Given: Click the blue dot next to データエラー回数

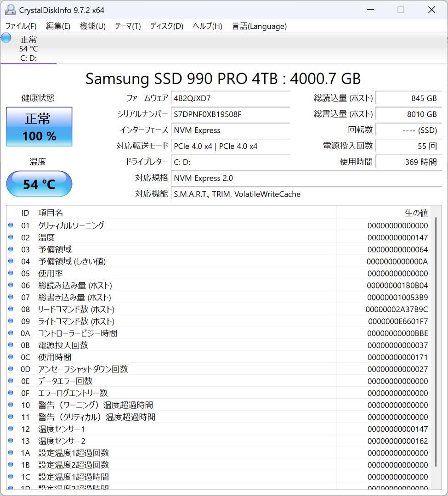Looking at the screenshot, I should (x=11, y=381).
